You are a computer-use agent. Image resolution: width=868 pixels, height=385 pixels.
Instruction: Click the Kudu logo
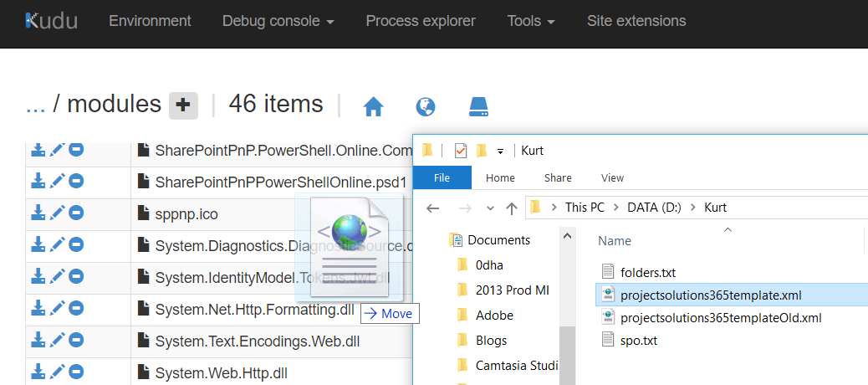click(51, 21)
